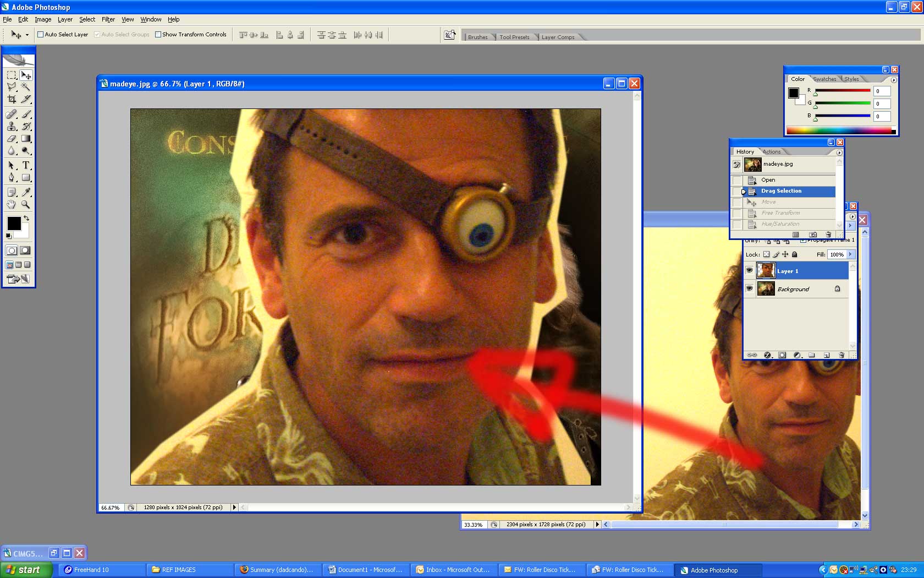Switch to Quick Mask mode
The height and width of the screenshot is (578, 924).
pyautogui.click(x=25, y=250)
